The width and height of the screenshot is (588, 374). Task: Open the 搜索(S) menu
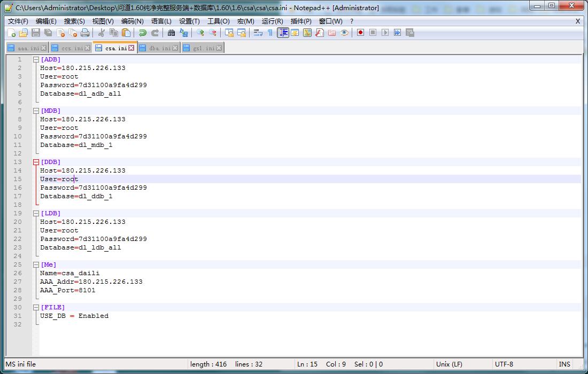(74, 21)
